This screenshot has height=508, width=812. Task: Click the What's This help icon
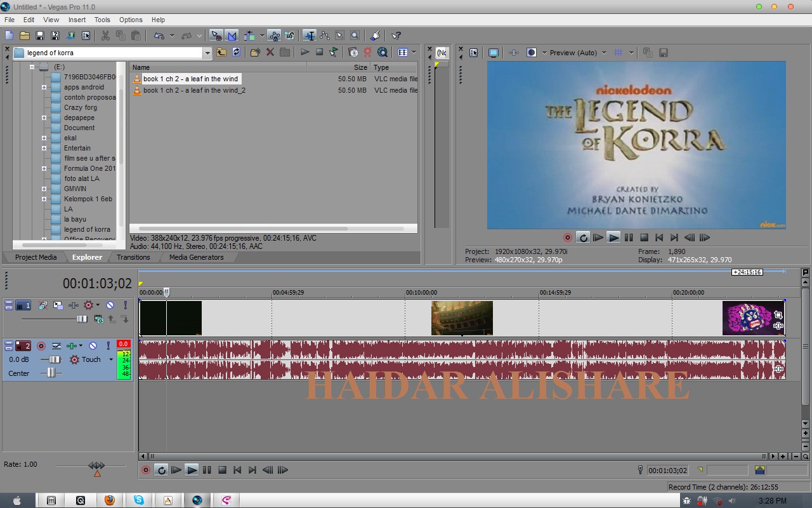[396, 36]
